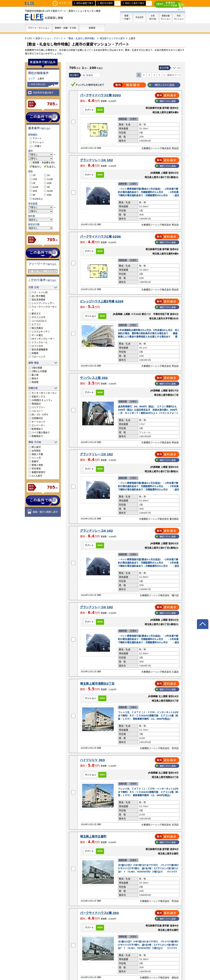Click bulk 無料 資料請求 button beside チェックした物件をまとめて
Image resolution: width=210 pixels, height=980 pixels.
(x=129, y=85)
